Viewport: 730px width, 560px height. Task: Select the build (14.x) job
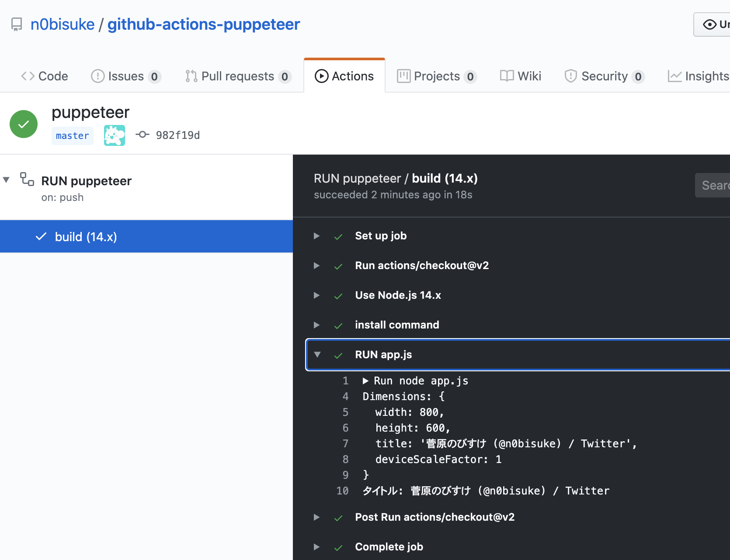pyautogui.click(x=86, y=236)
